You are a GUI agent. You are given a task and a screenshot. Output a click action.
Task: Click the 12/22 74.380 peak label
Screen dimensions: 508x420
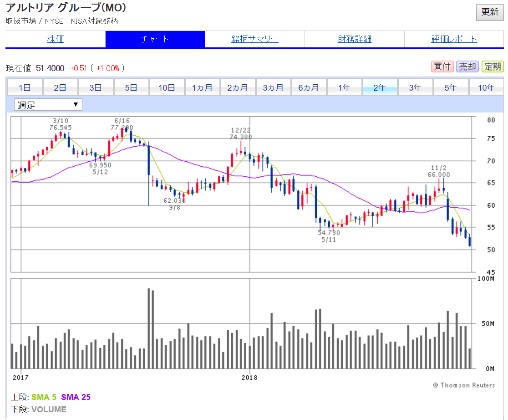pyautogui.click(x=241, y=133)
